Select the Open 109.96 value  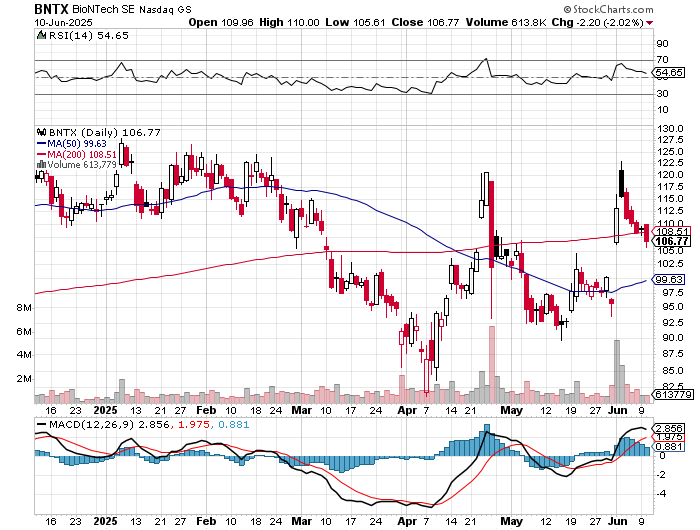[221, 22]
